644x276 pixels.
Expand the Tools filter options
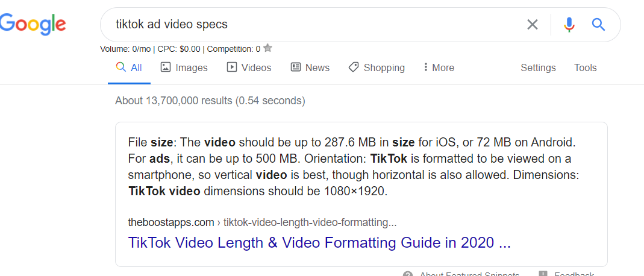(585, 67)
